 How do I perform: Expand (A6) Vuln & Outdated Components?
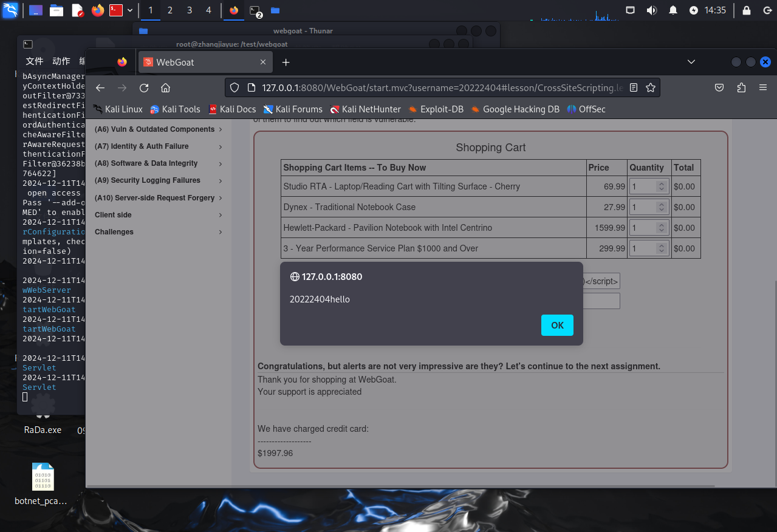click(158, 129)
